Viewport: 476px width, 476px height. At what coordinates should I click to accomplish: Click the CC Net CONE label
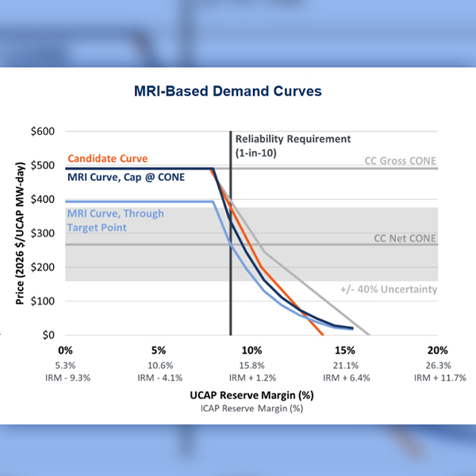(x=405, y=237)
